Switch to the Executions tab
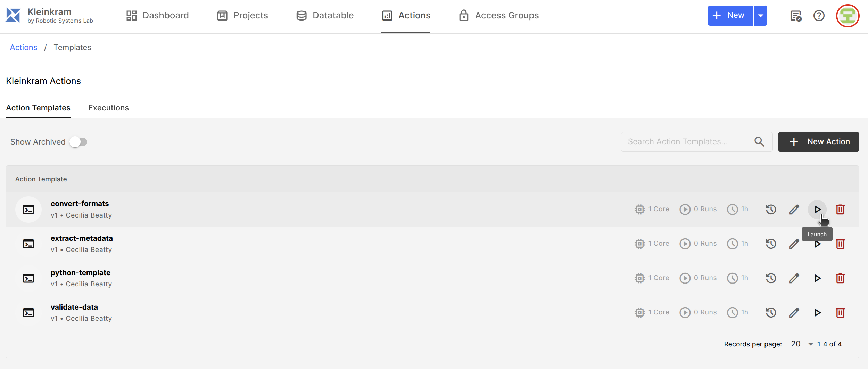The width and height of the screenshot is (868, 369). pyautogui.click(x=108, y=108)
